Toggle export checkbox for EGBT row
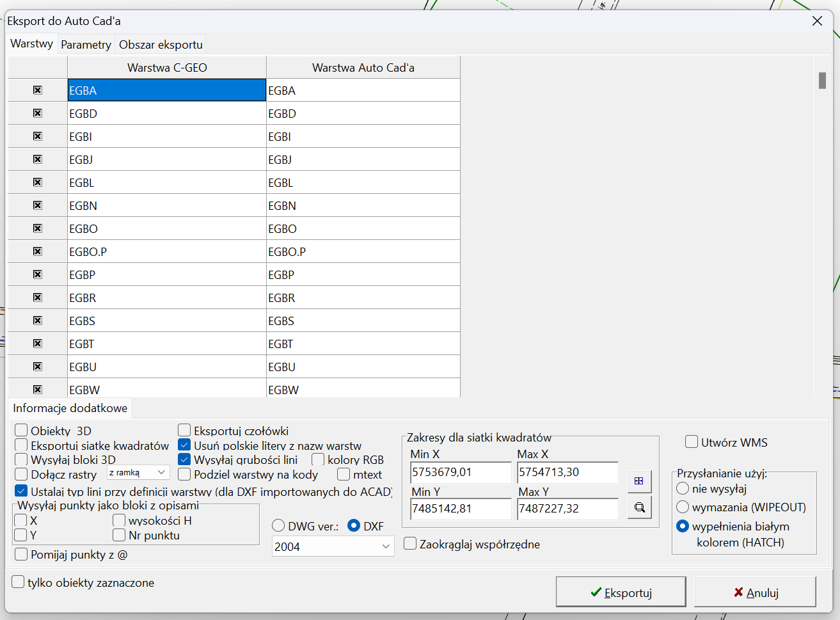The image size is (840, 620). click(x=38, y=344)
